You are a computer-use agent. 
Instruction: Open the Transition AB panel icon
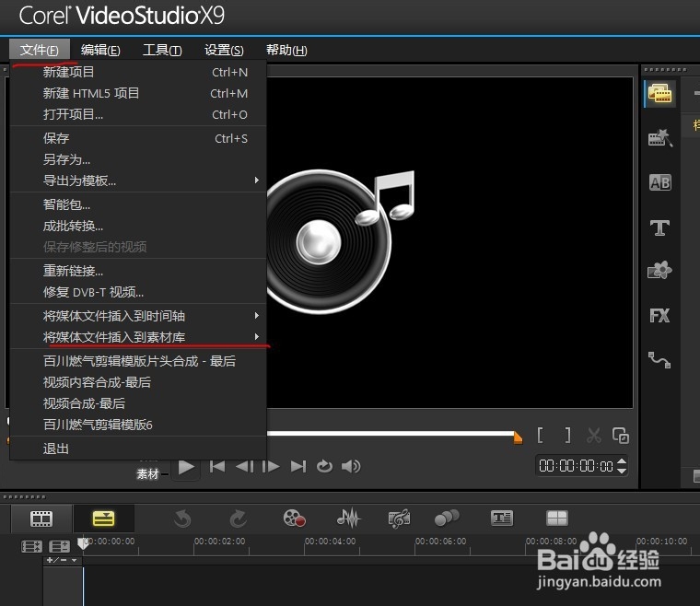click(x=659, y=182)
